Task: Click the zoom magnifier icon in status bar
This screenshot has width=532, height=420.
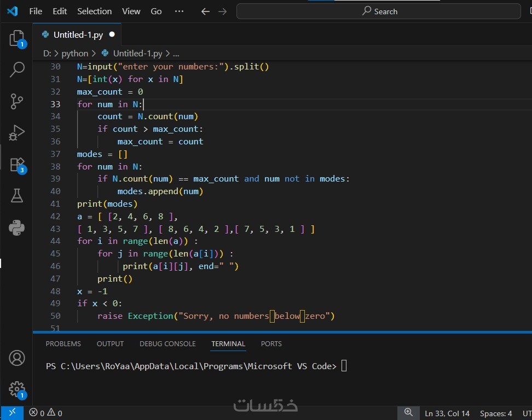Action: (x=408, y=413)
